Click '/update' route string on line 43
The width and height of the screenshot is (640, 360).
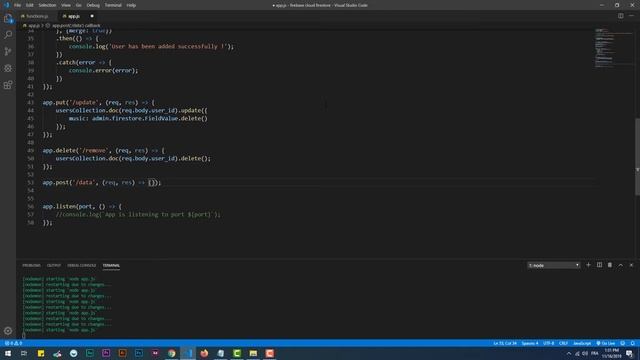point(84,102)
